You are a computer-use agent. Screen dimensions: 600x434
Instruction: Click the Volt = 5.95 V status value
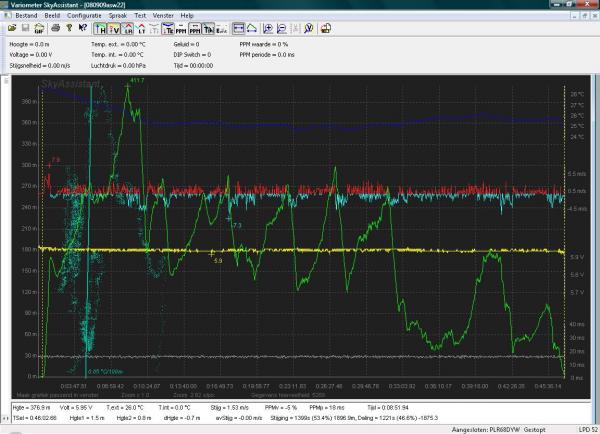click(76, 408)
